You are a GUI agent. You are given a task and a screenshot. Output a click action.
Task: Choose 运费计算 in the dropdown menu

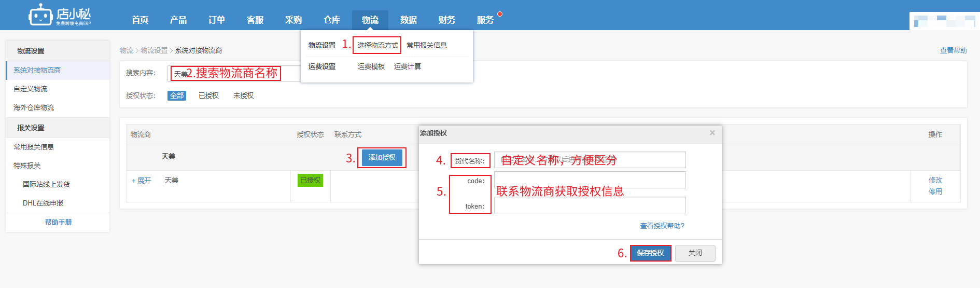[408, 66]
